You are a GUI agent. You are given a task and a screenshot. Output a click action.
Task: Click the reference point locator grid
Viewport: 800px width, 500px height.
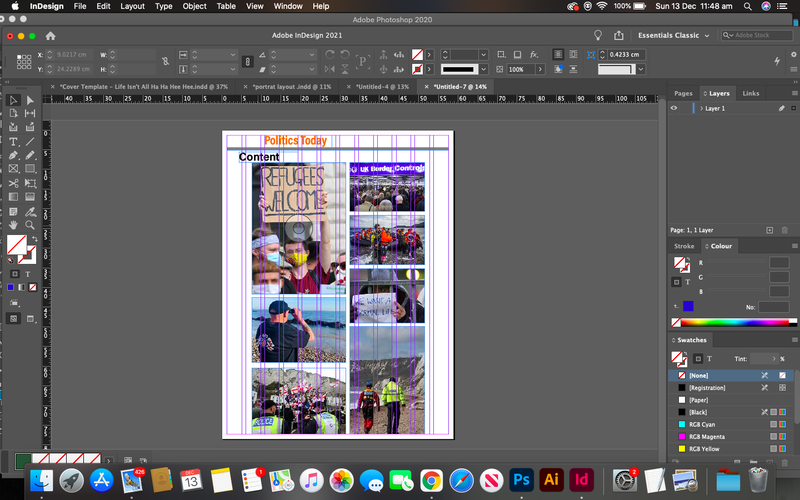click(x=24, y=62)
